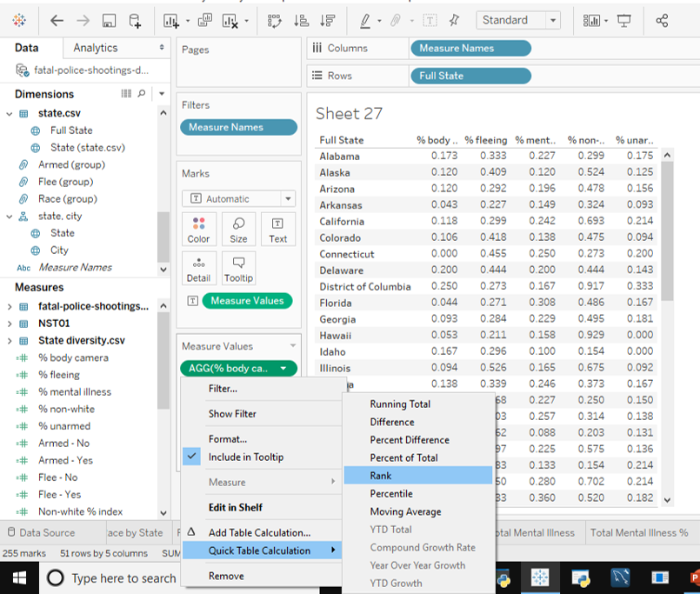This screenshot has height=594, width=700.
Task: Click the undo back arrow in toolbar
Action: click(x=57, y=20)
